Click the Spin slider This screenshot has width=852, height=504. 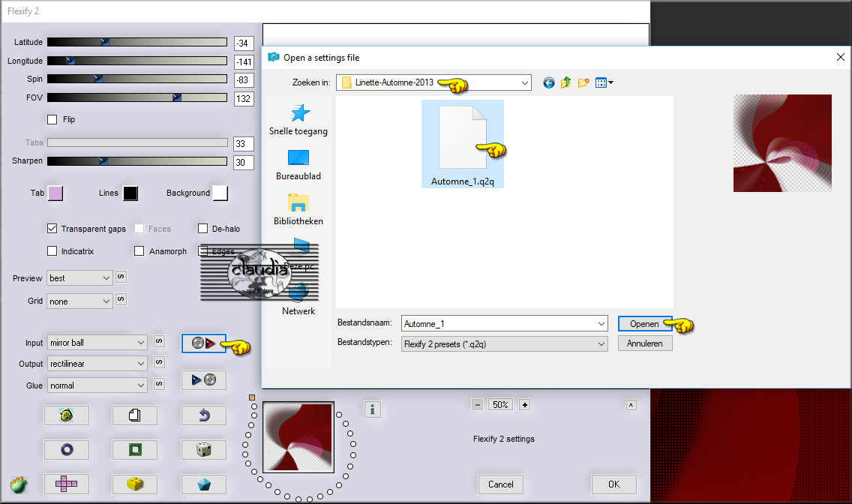tap(137, 79)
